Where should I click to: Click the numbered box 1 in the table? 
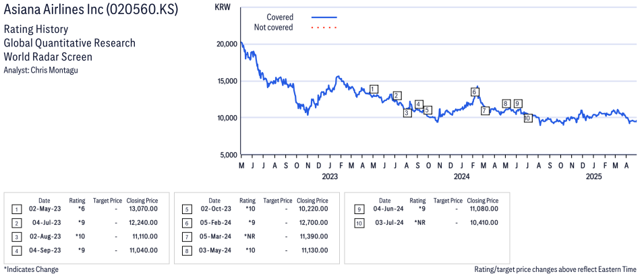tap(16, 209)
